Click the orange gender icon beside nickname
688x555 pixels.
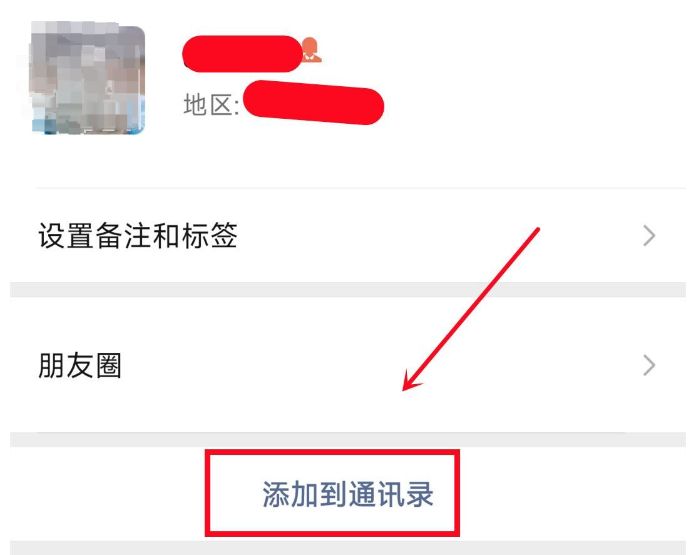(x=312, y=49)
